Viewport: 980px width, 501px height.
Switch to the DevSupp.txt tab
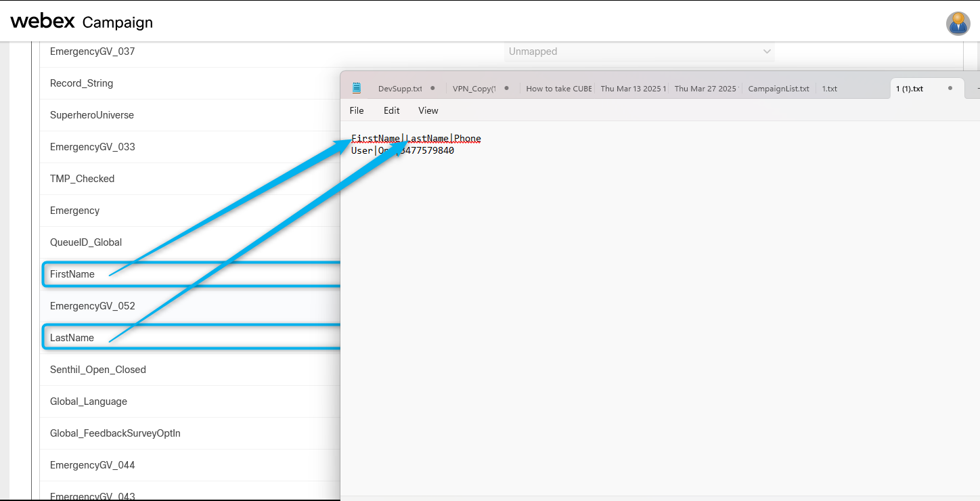[x=399, y=89]
